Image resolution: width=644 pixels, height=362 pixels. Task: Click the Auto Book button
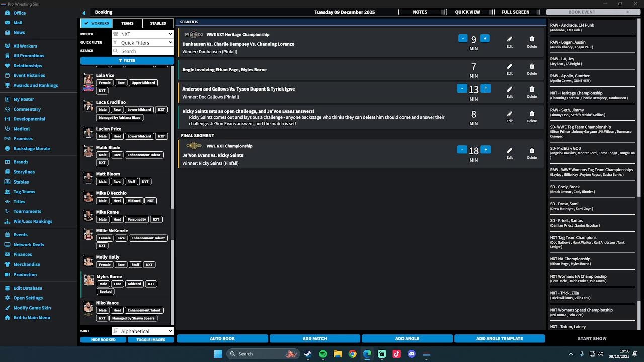tap(222, 339)
